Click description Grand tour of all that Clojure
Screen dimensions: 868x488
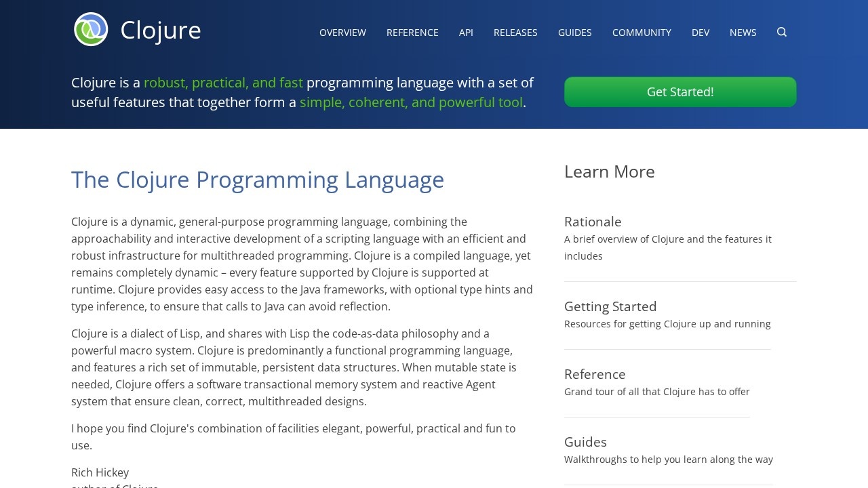tap(657, 392)
